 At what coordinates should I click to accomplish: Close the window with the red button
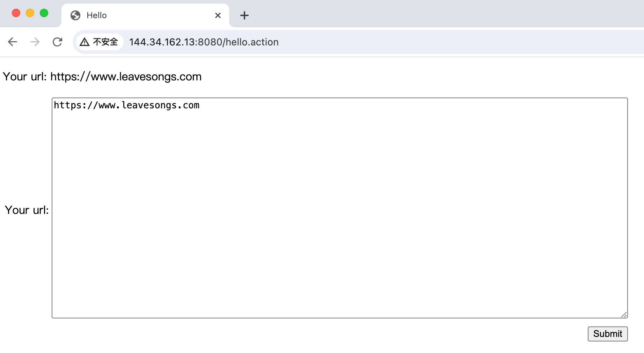16,13
